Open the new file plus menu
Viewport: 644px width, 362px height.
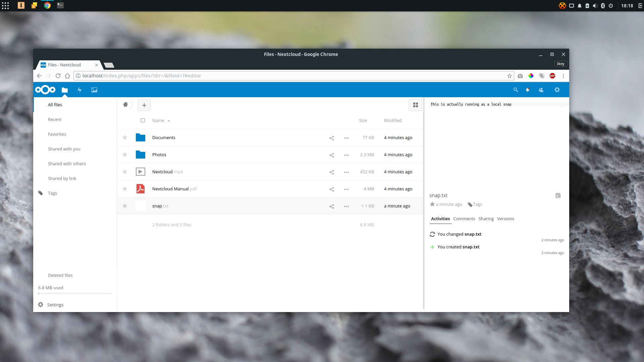(x=144, y=105)
